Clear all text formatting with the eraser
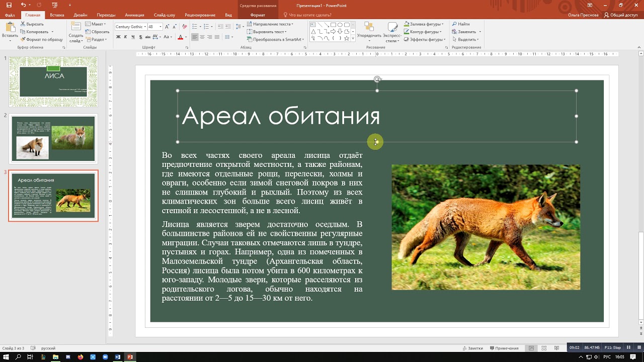 185,27
